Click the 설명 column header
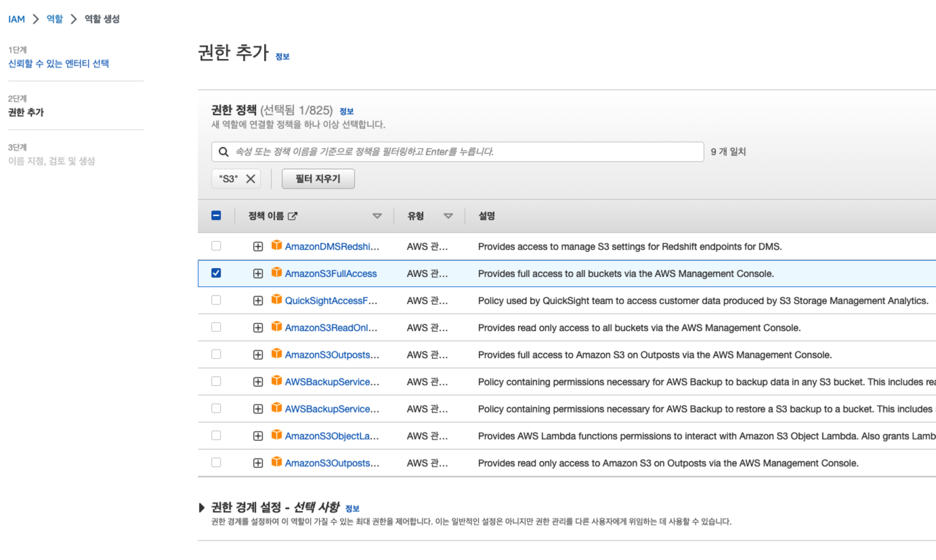The height and width of the screenshot is (560, 936). coord(486,216)
